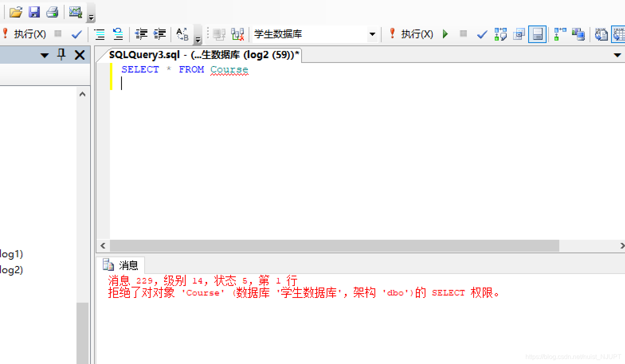Screen dimensions: 625x364
Task: Click the underlined Course table name
Action: pyautogui.click(x=229, y=70)
